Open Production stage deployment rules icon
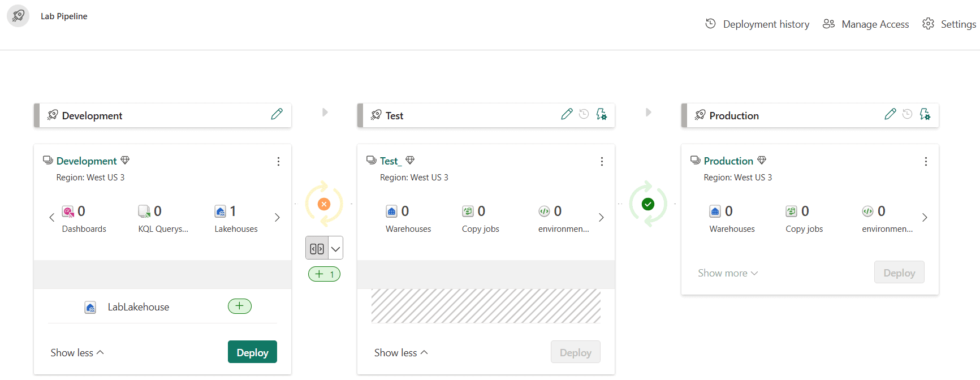Image resolution: width=980 pixels, height=380 pixels. coord(925,114)
